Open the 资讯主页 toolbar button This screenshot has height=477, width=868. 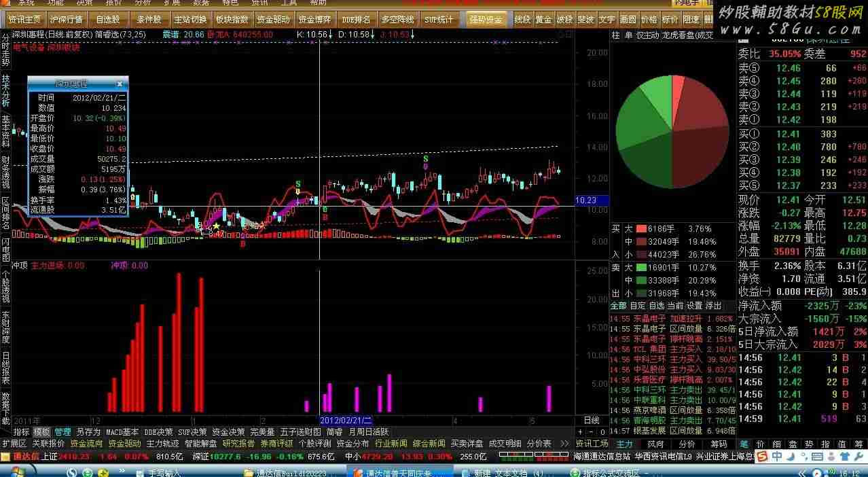tap(24, 20)
